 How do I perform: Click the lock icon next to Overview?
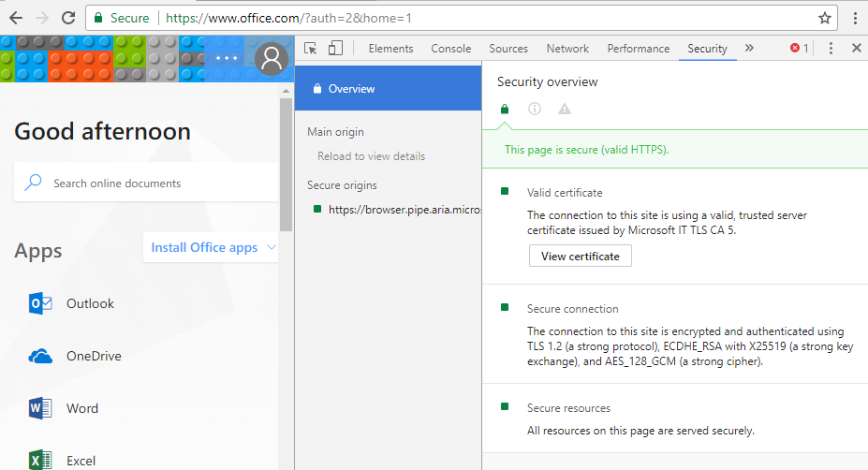tap(317, 89)
